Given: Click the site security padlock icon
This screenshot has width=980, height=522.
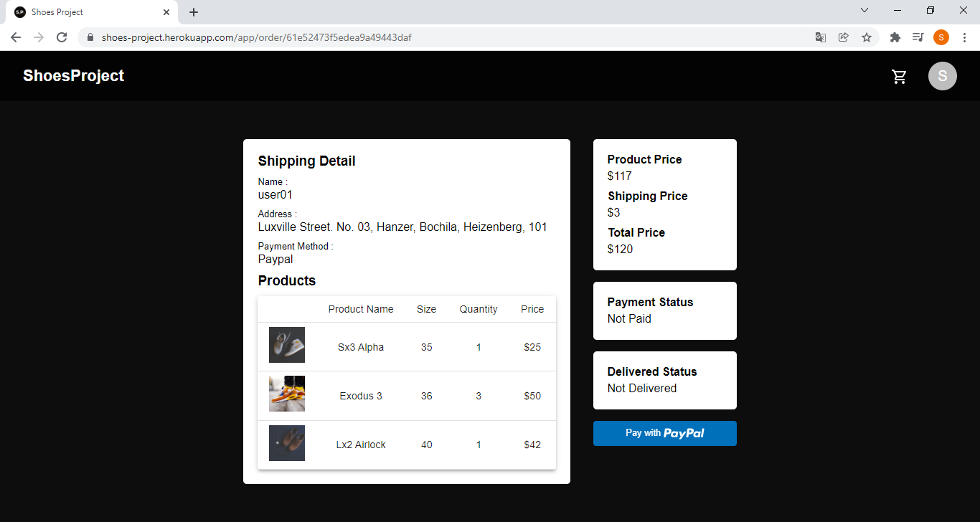Looking at the screenshot, I should 90,37.
